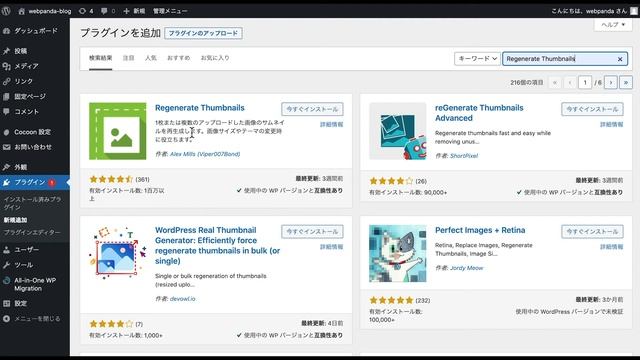
Task: View 詳細情報 for Real Thumbnail Generator
Action: 331,247
